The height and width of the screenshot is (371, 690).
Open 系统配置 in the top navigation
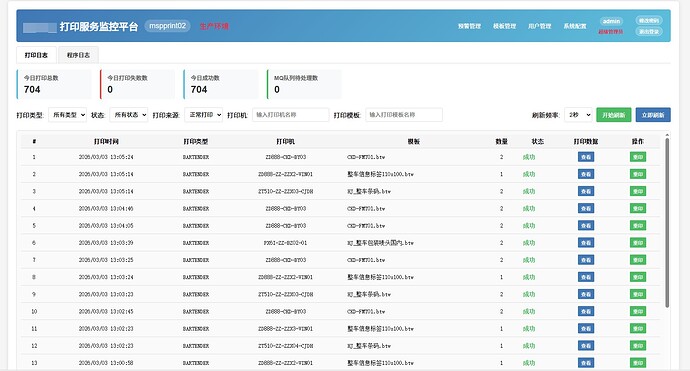[575, 26]
